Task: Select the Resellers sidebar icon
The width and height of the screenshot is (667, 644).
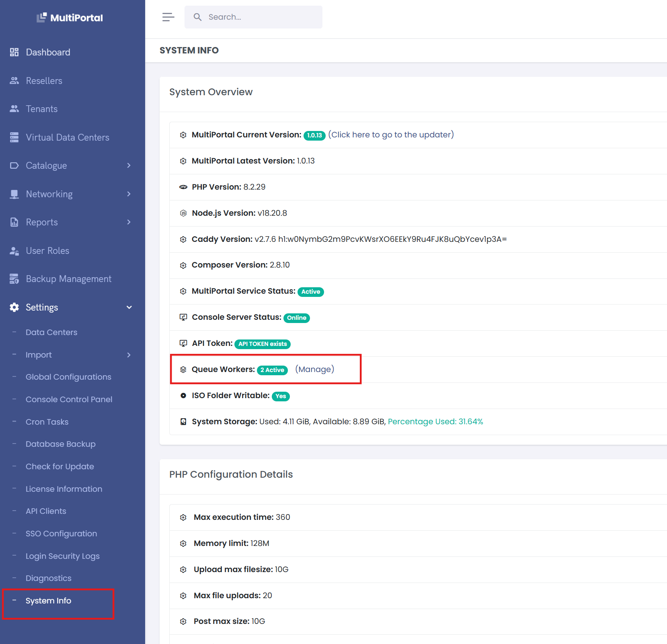Action: 14,80
